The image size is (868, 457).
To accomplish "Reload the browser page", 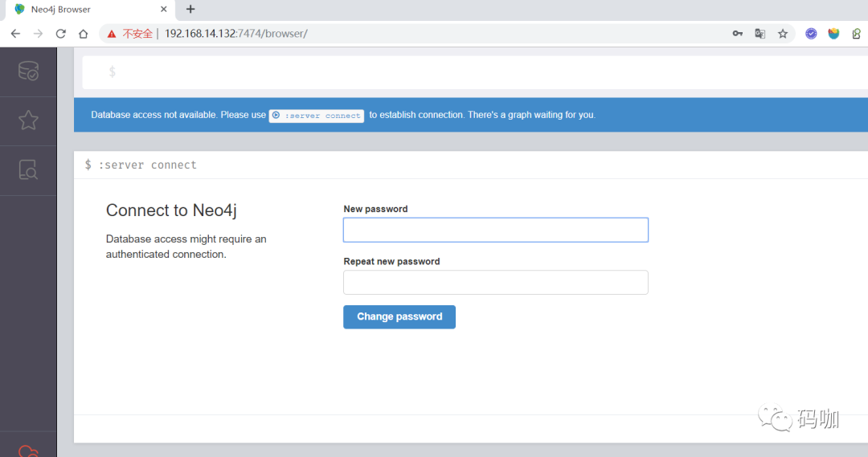I will (x=61, y=34).
